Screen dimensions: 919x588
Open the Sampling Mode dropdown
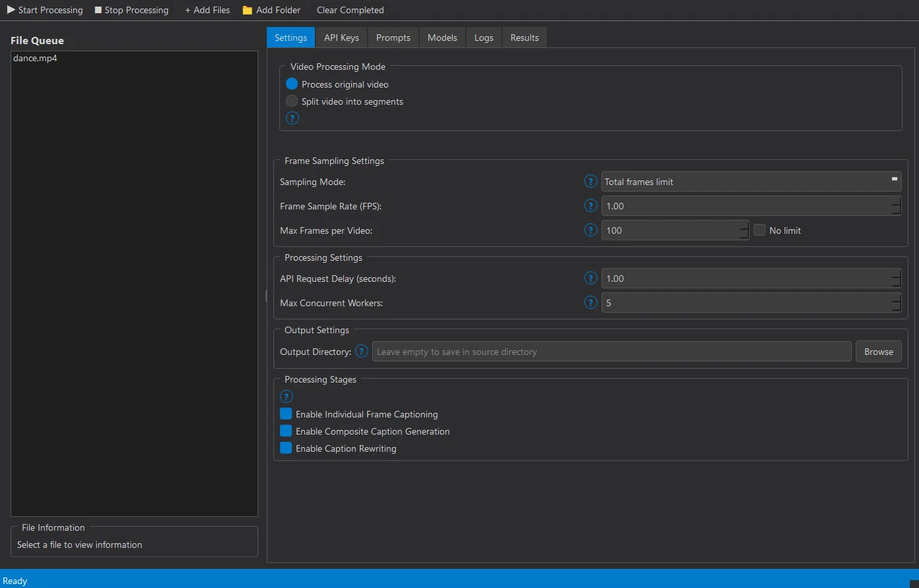pos(751,182)
